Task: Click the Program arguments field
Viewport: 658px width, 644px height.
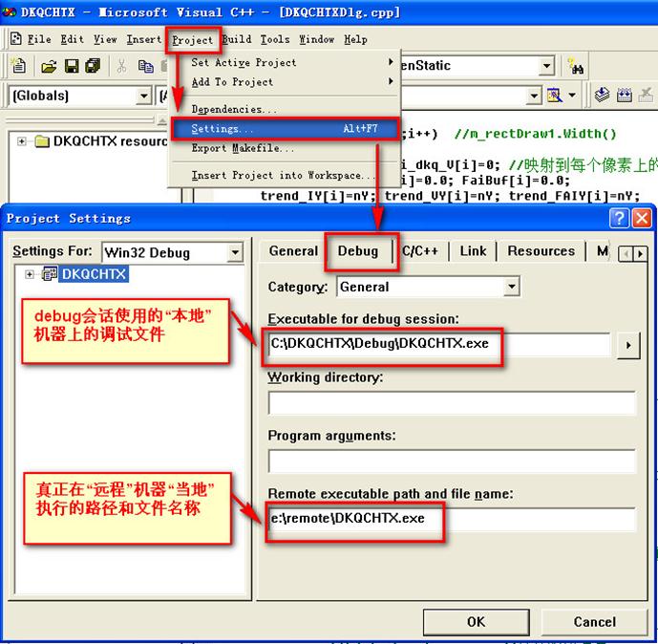Action: point(452,462)
